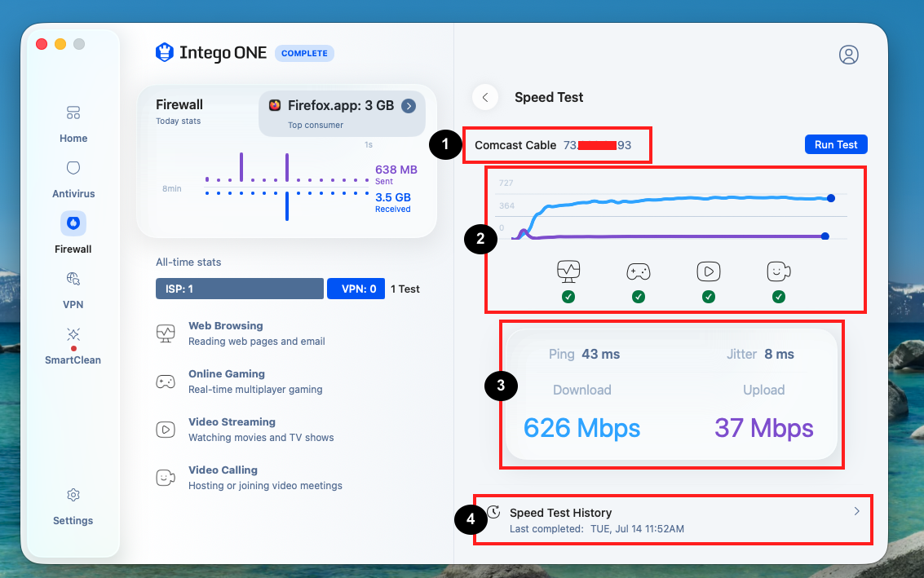
Task: Select the ISP: 1 stats bar
Action: point(239,289)
